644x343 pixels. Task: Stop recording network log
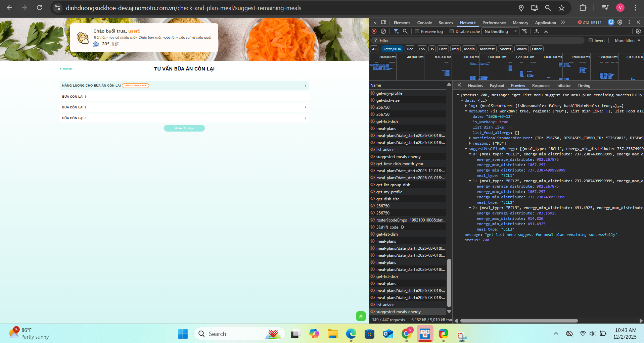pos(374,31)
